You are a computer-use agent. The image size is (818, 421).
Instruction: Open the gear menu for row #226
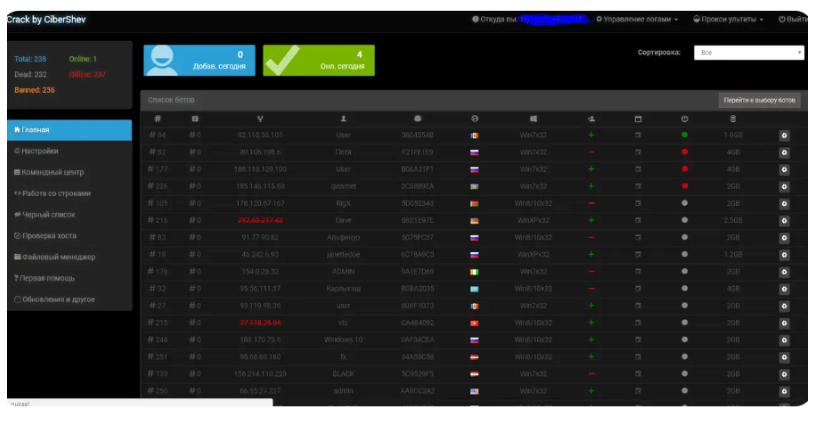point(784,187)
